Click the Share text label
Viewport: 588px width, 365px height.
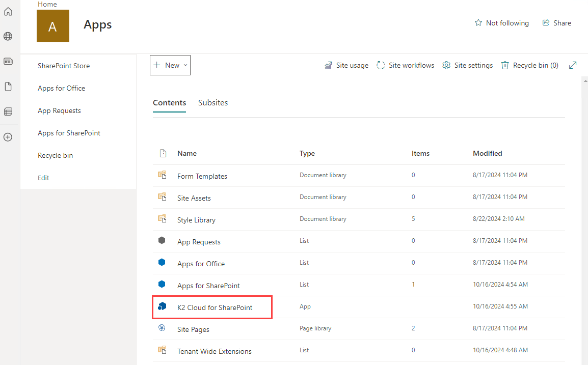click(562, 23)
